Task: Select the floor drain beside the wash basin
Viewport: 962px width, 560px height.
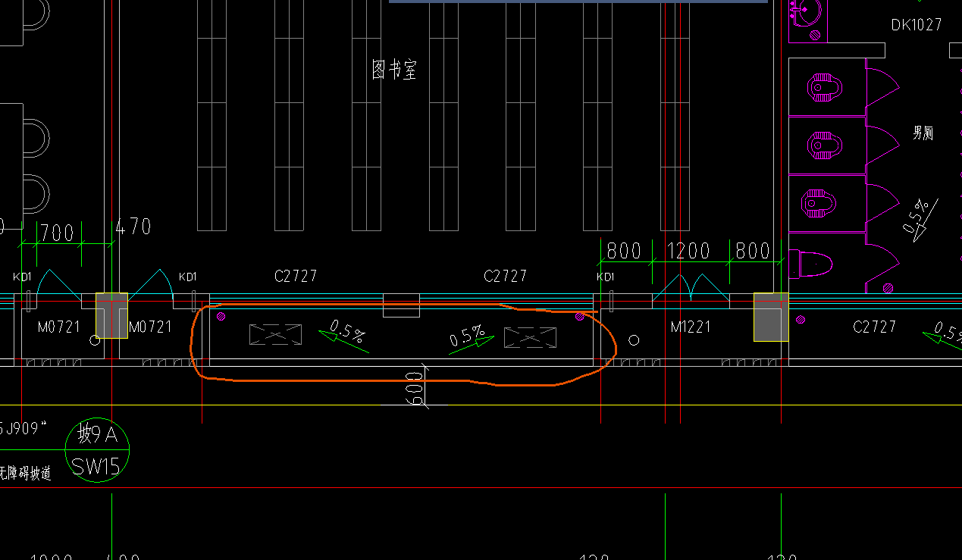Action: coord(815,35)
